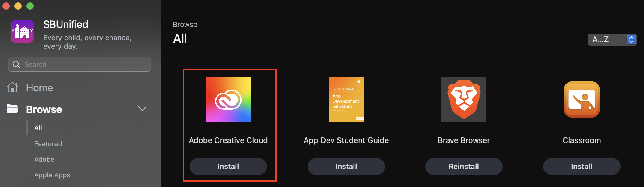The image size is (644, 187).
Task: Install Adobe Creative Cloud
Action: [228, 167]
